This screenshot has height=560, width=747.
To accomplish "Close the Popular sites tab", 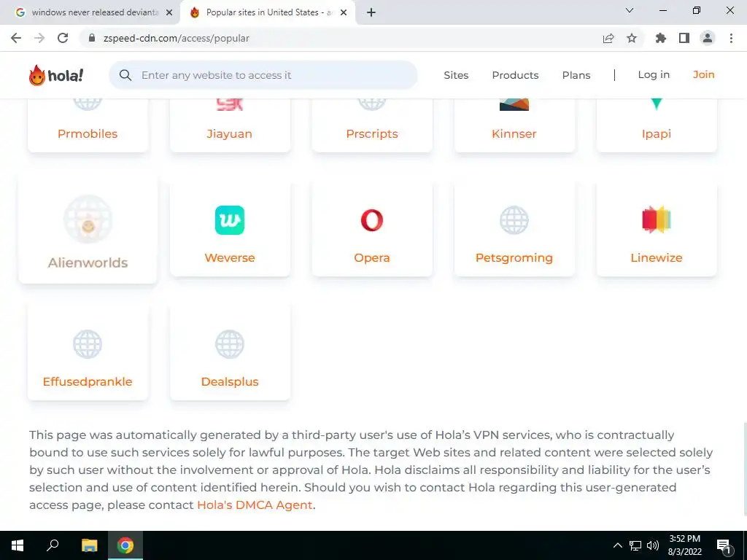I will [x=344, y=12].
